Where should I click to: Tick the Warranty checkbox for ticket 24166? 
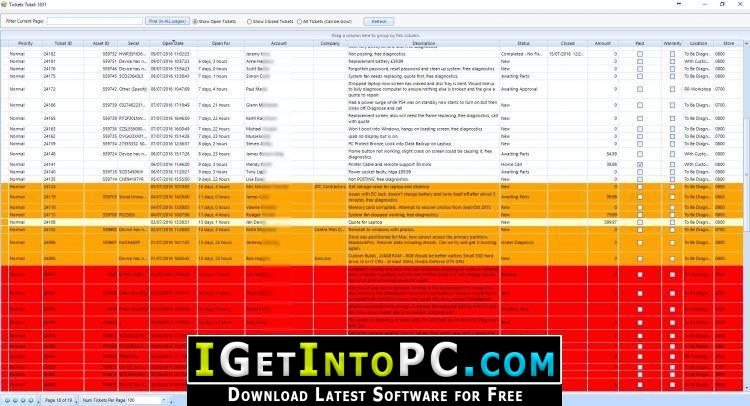pos(672,105)
